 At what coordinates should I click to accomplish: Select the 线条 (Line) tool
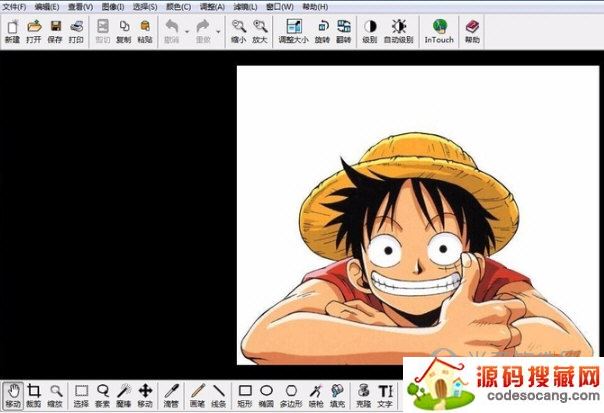click(x=219, y=395)
